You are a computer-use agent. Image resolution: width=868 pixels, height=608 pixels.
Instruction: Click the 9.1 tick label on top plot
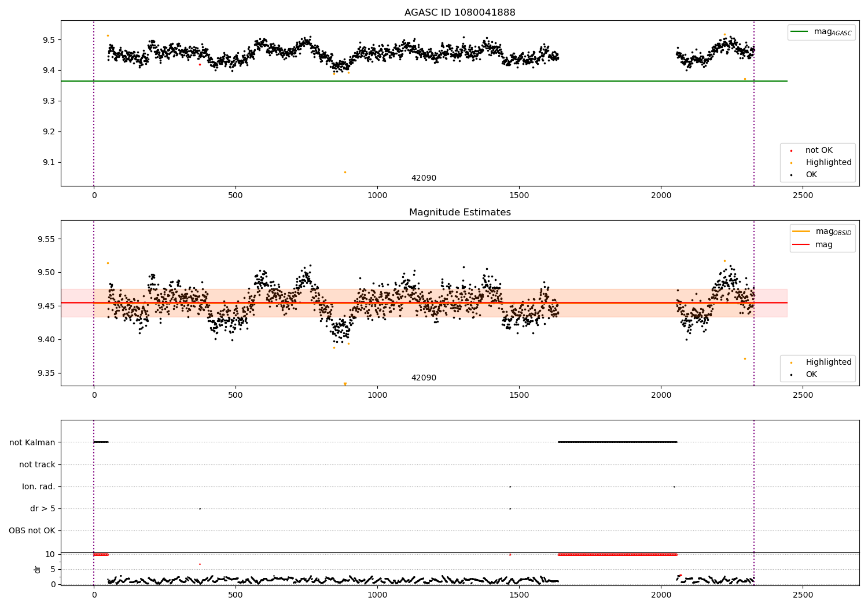(x=48, y=162)
